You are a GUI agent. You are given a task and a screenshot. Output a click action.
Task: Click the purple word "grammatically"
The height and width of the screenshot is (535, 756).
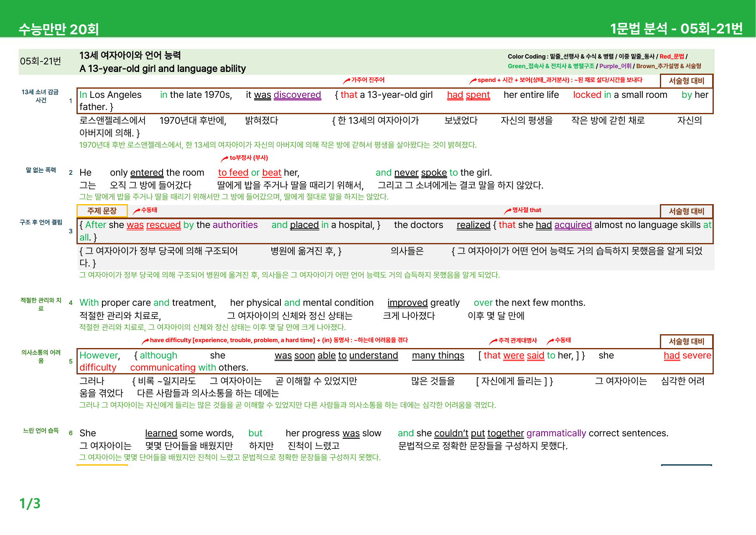tap(556, 433)
